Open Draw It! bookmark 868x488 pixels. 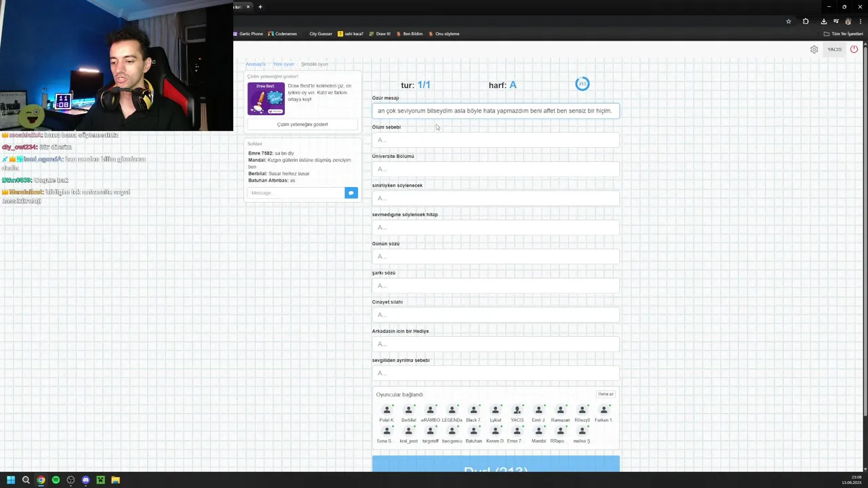pyautogui.click(x=380, y=34)
